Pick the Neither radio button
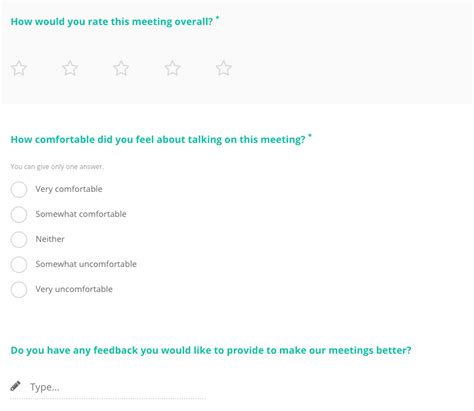Viewport: 474px width, 411px height. click(19, 239)
